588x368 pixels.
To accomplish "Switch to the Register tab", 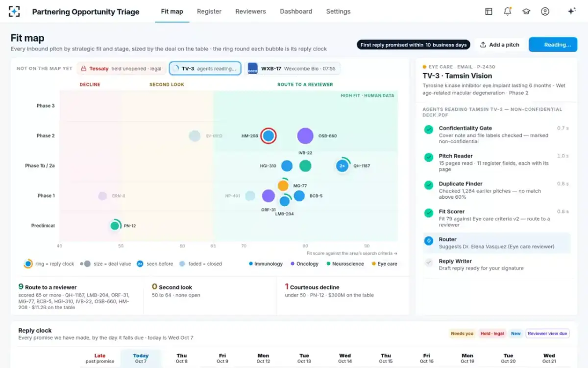I will click(209, 11).
